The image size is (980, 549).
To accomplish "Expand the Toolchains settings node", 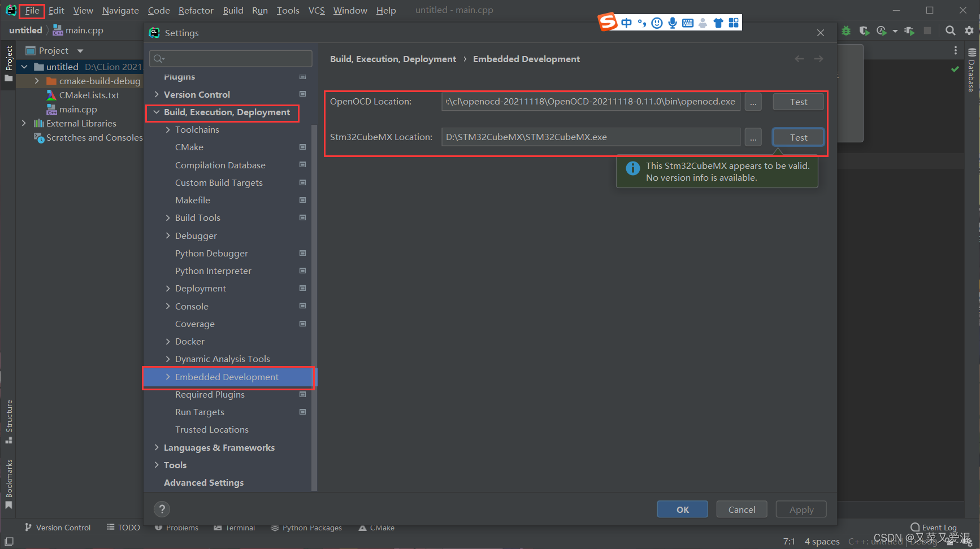I will click(x=168, y=129).
